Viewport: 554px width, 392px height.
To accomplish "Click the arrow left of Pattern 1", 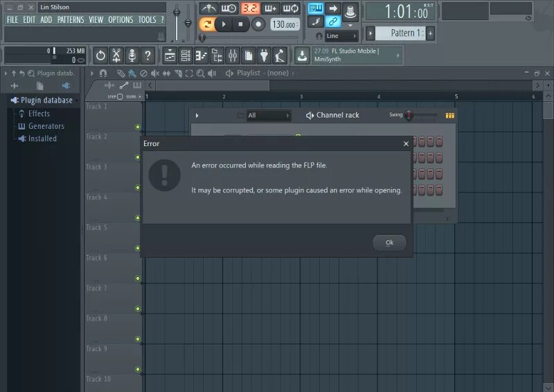I will [370, 33].
